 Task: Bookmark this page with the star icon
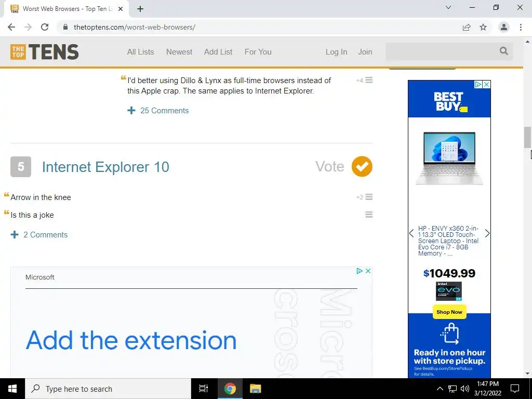483,27
